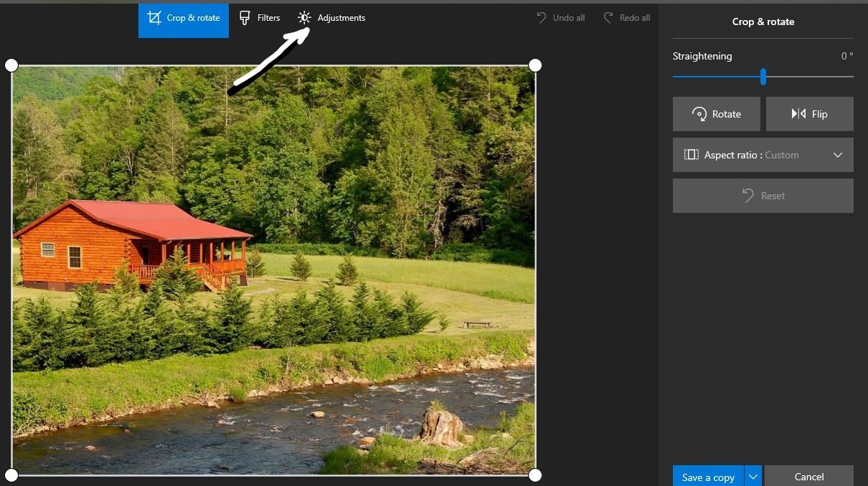868x486 pixels.
Task: Click the top-right crop corner handle
Action: tap(534, 65)
